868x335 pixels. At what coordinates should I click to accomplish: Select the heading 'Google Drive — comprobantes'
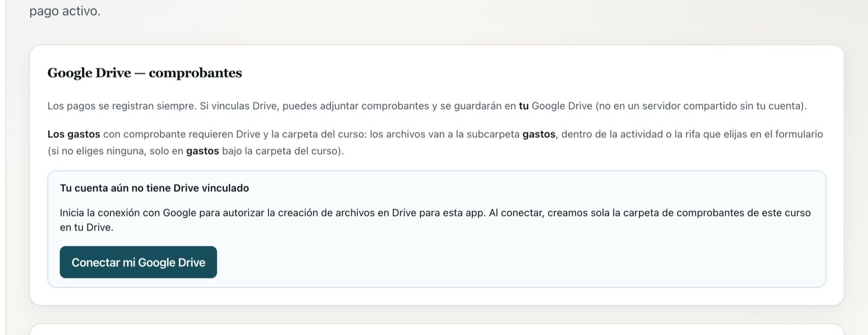(145, 73)
